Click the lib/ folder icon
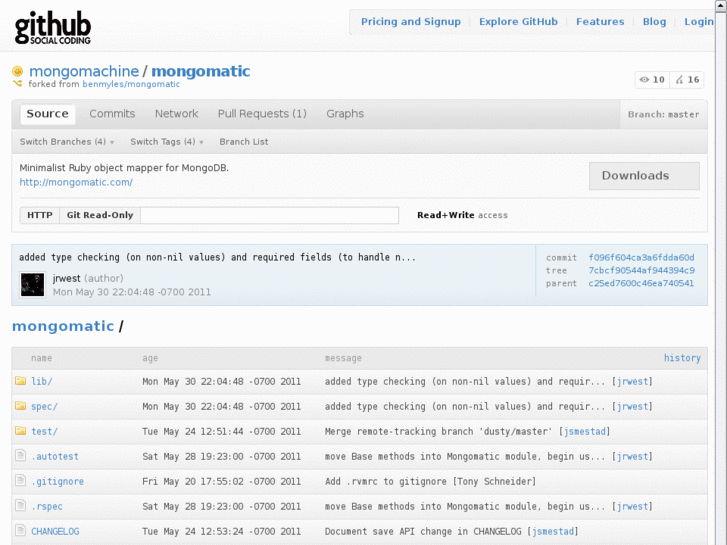The image size is (727, 545). 20,382
